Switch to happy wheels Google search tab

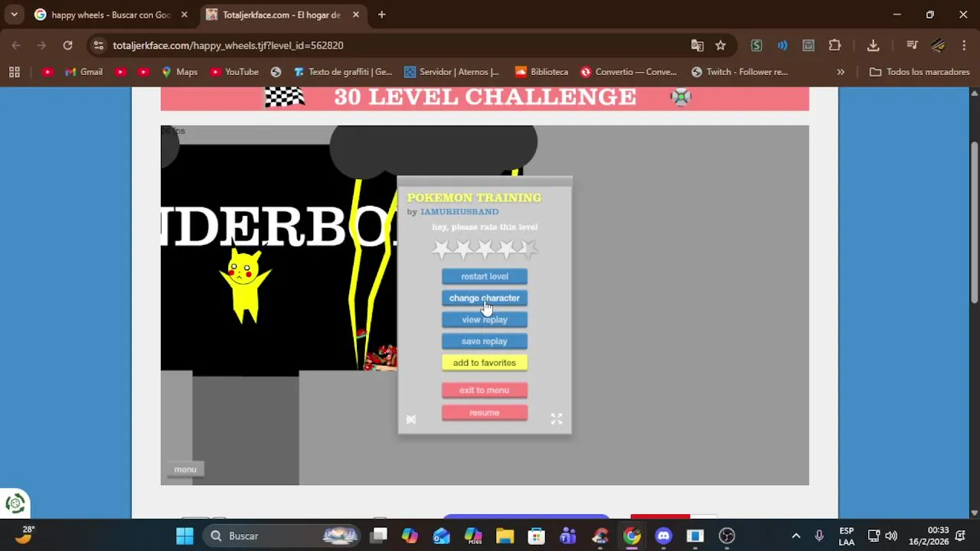(x=111, y=15)
